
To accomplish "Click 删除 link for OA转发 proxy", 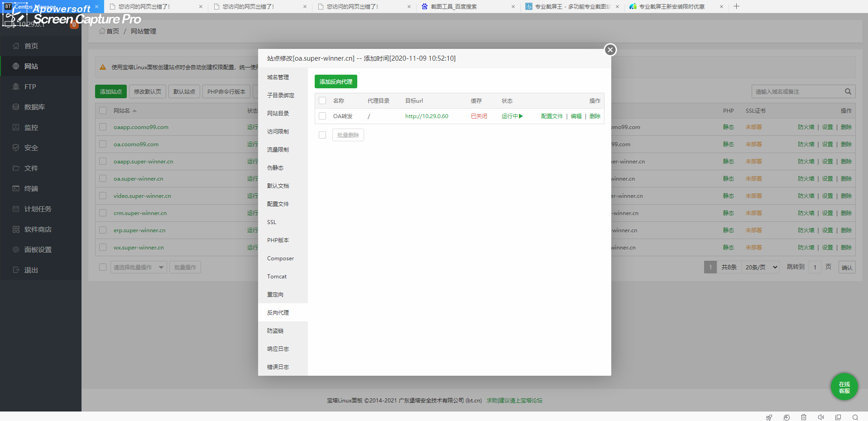I will 595,116.
